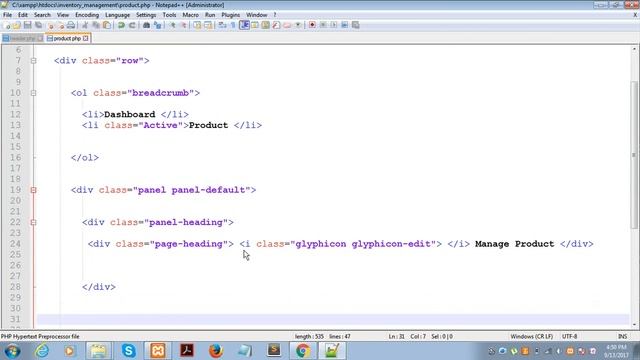This screenshot has width=640, height=360.
Task: Click the Print toolbar icon
Action: (71, 25)
